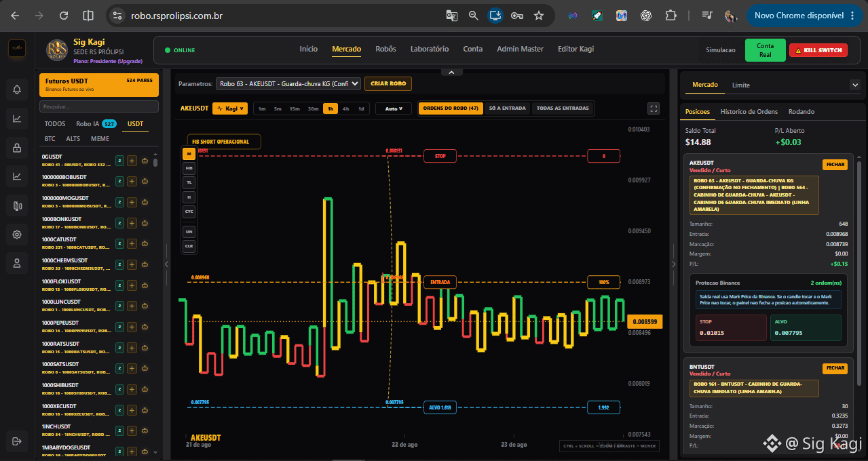The width and height of the screenshot is (868, 461).
Task: Collapse the right panel with the arrow
Action: pyautogui.click(x=674, y=264)
